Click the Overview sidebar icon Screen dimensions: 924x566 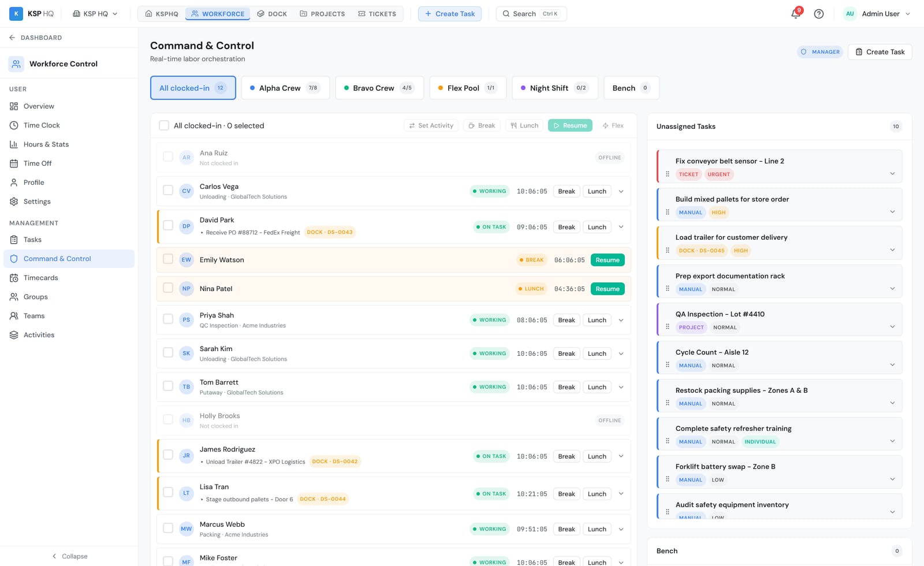[14, 106]
